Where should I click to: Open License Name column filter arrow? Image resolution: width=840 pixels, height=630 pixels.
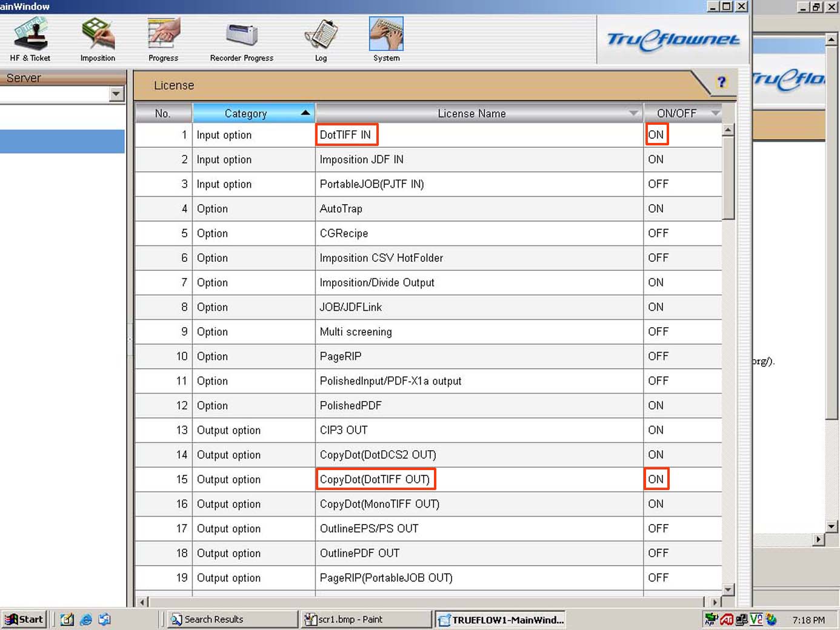[x=633, y=113]
